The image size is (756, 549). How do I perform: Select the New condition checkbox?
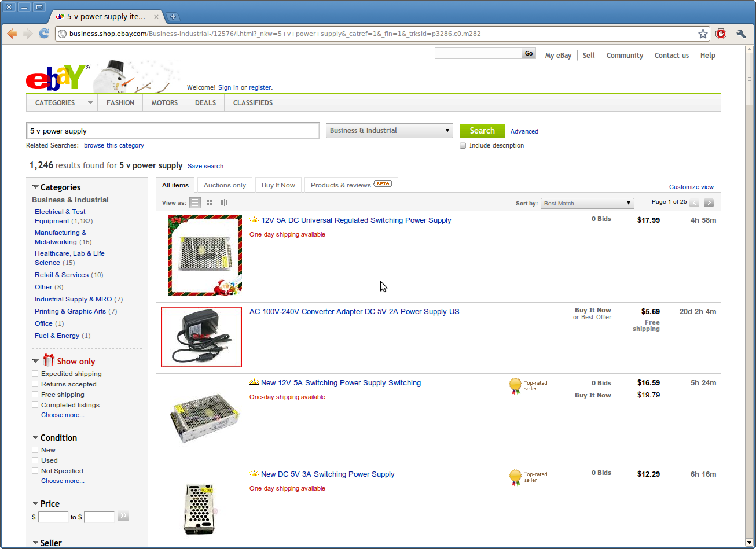[x=35, y=449]
